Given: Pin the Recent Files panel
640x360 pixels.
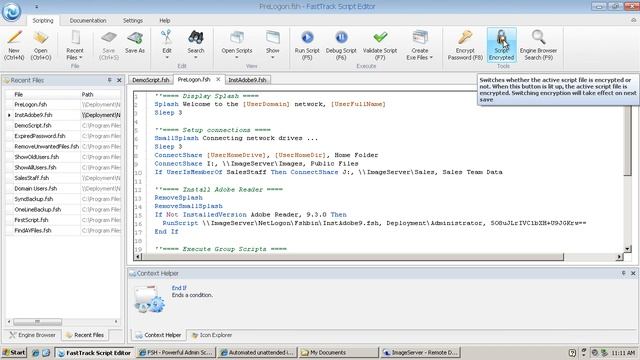Looking at the screenshot, I should [x=109, y=80].
